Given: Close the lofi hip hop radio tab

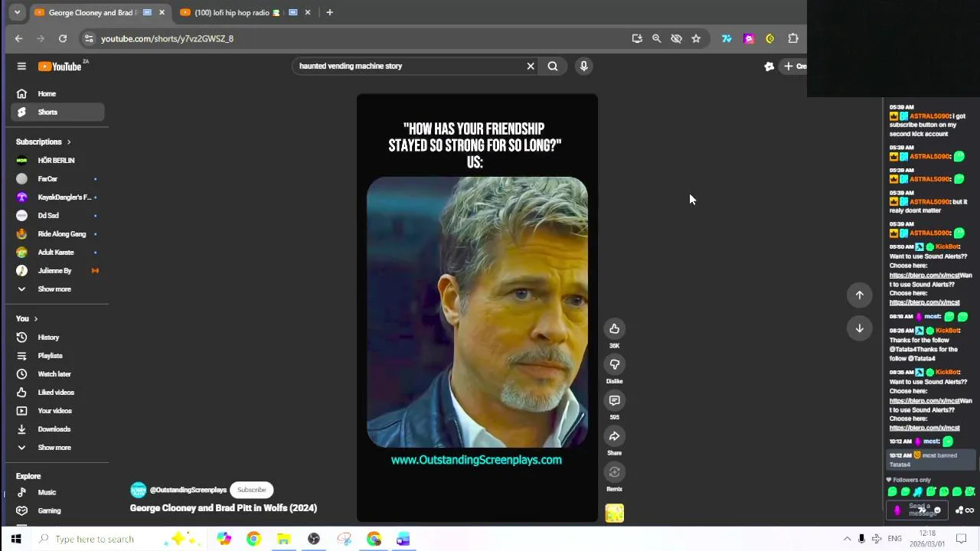Looking at the screenshot, I should [308, 12].
